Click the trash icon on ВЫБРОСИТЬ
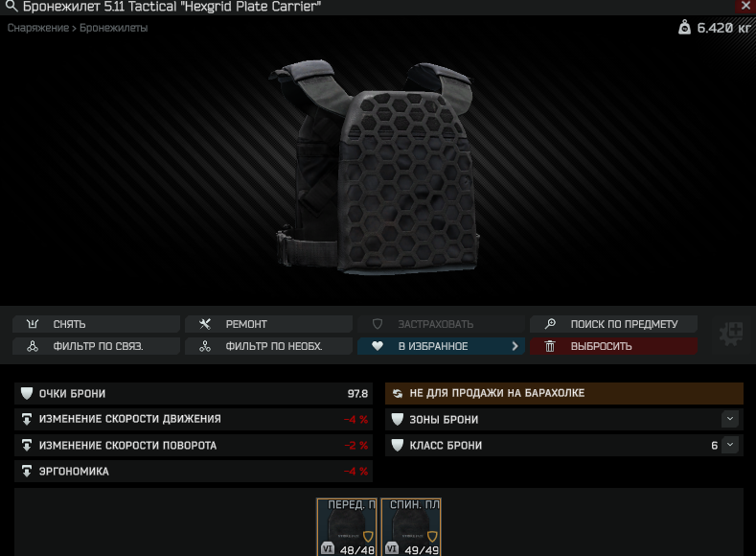This screenshot has height=556, width=756. point(550,346)
